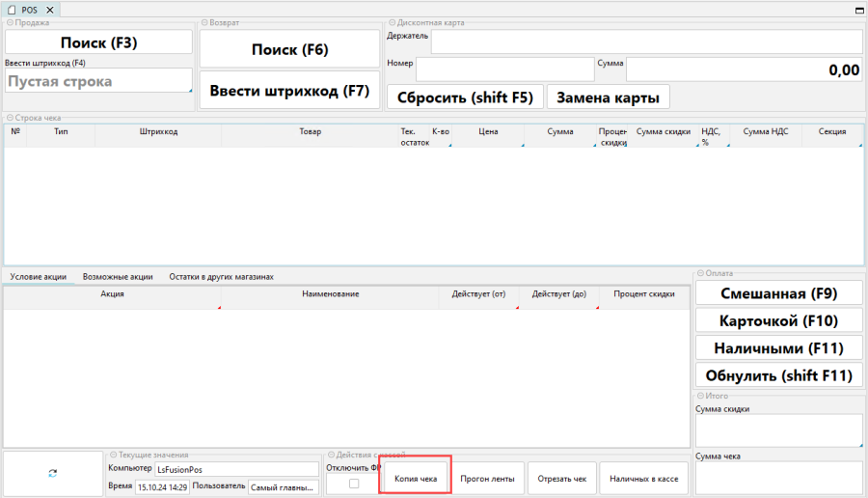Click the discount card Номер field
This screenshot has width=868, height=498.
click(x=504, y=69)
